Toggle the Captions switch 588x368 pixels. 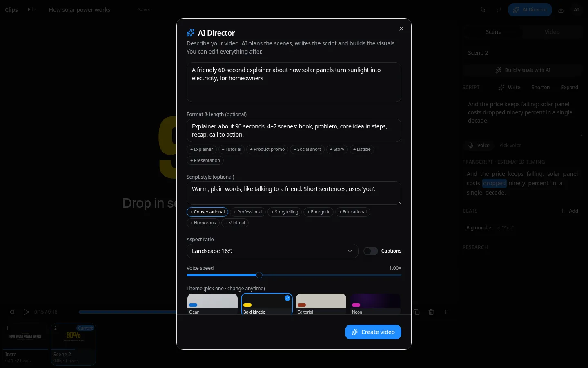[371, 251]
